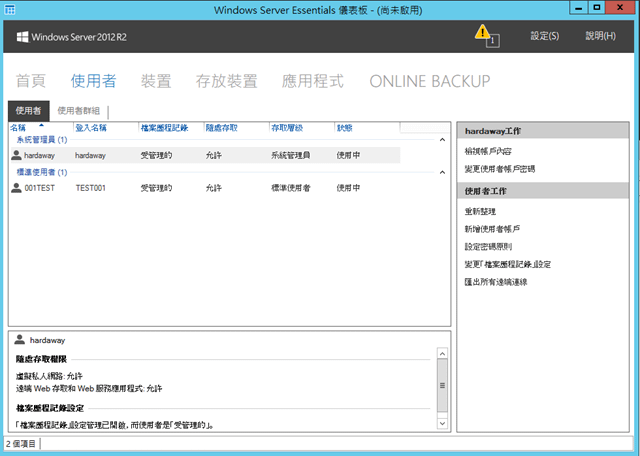Click the 標準使用者 (1) group label
This screenshot has width=640, height=456.
[x=42, y=172]
